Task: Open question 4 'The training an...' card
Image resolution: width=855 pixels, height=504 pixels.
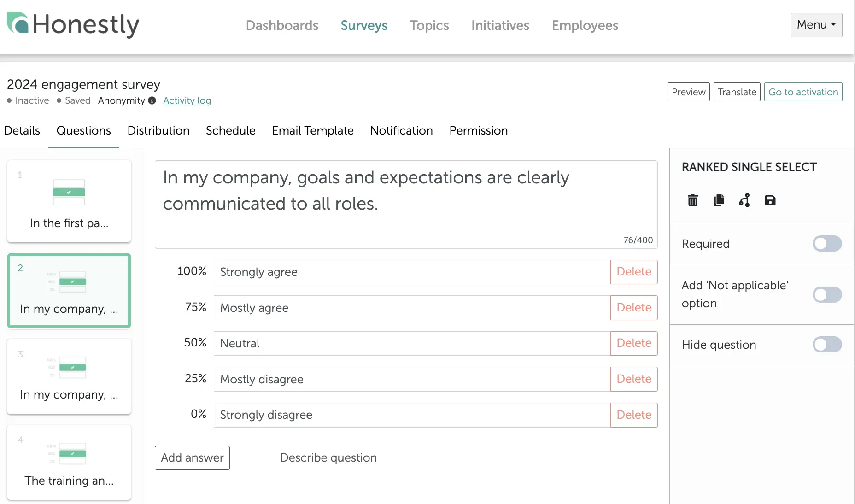Action: (x=69, y=462)
